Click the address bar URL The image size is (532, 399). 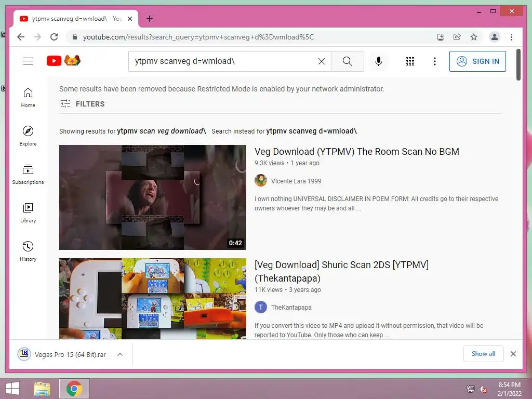(198, 37)
